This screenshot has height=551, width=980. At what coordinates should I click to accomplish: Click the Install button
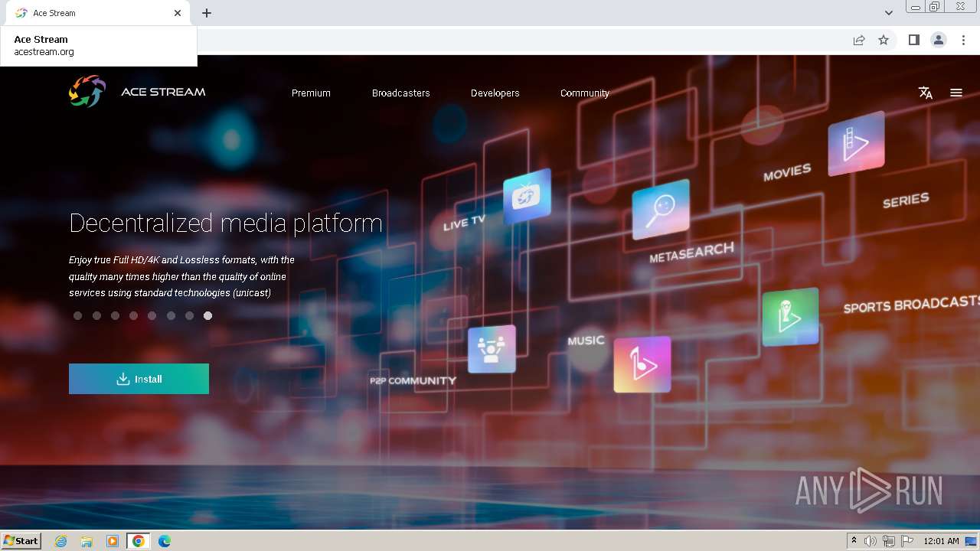tap(139, 379)
